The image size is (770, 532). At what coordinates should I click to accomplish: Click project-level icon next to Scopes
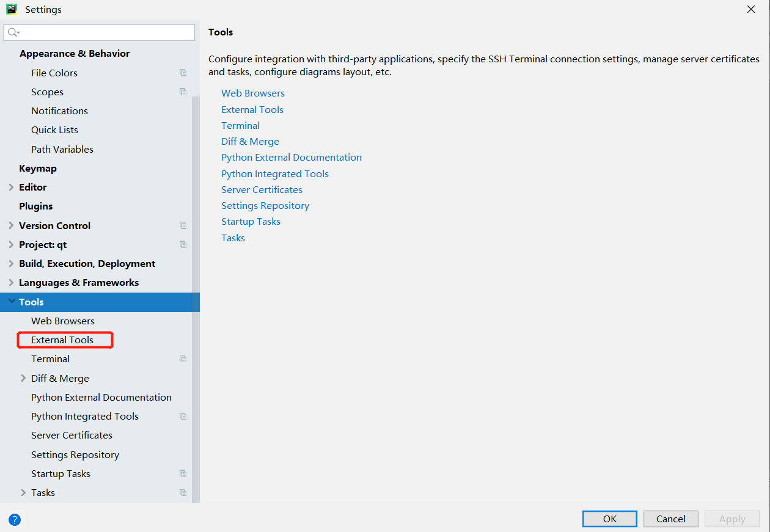[x=183, y=92]
